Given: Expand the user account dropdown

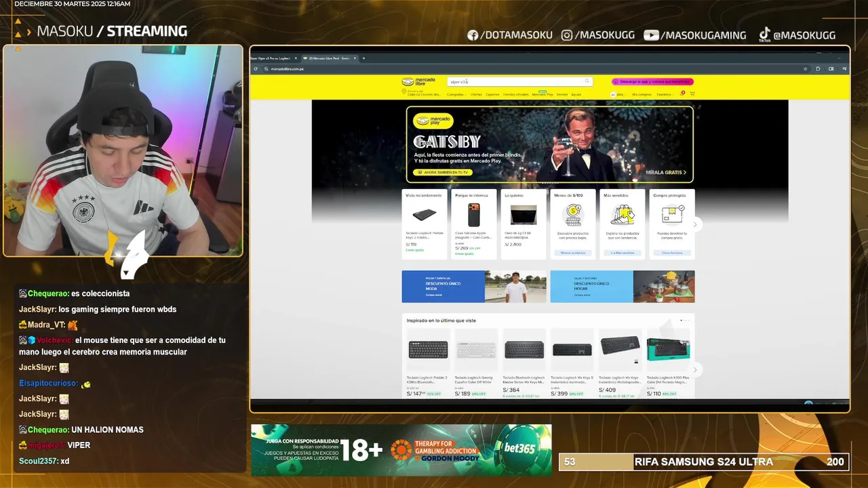Looking at the screenshot, I should pos(618,94).
